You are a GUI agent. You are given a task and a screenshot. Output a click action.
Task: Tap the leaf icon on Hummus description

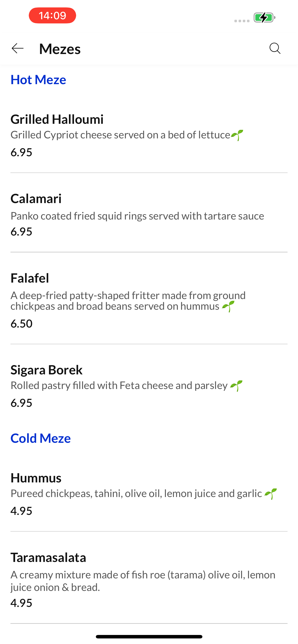[x=270, y=494]
